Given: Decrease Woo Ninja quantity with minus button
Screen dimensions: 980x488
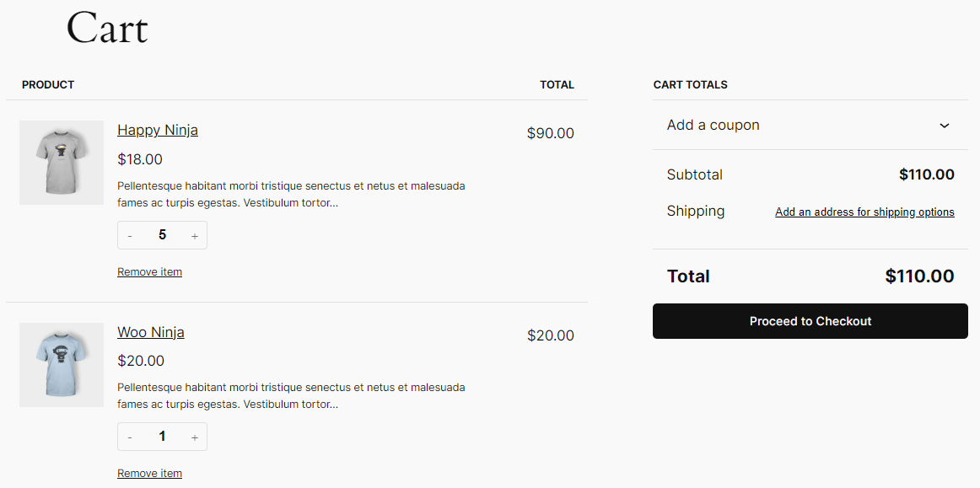Looking at the screenshot, I should (x=130, y=437).
